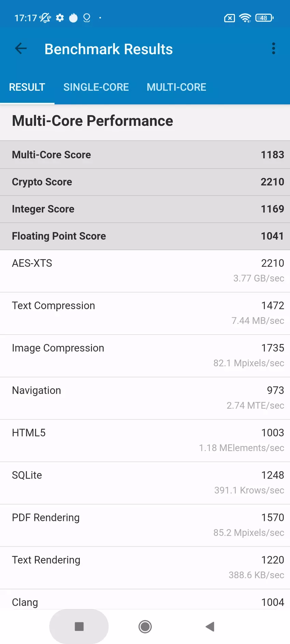Tap the settings gear status icon
290x644 pixels.
[x=60, y=18]
